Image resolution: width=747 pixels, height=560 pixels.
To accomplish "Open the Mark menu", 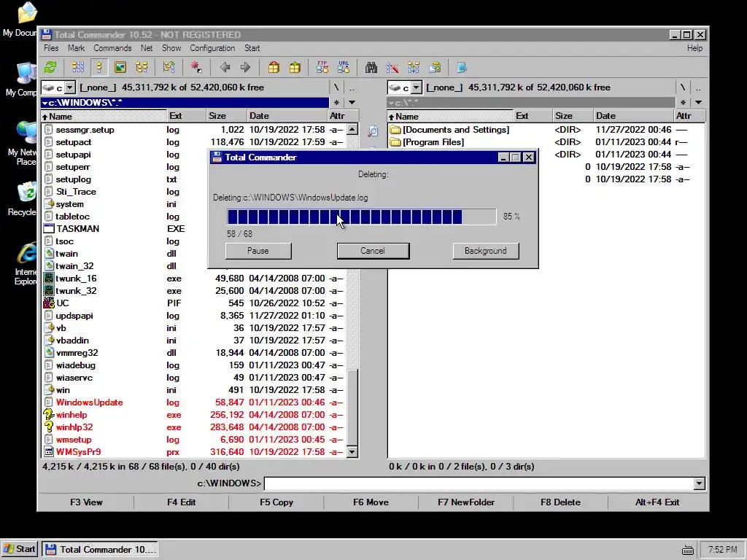I will point(76,48).
